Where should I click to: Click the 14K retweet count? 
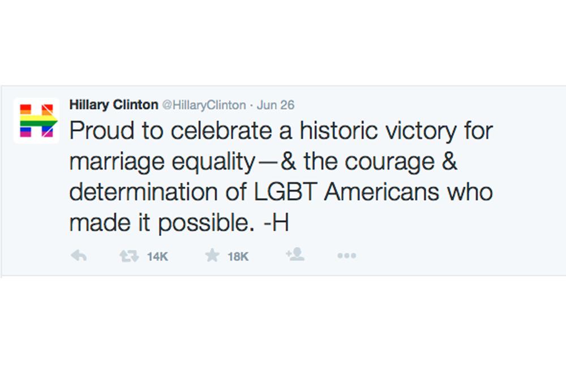click(157, 257)
